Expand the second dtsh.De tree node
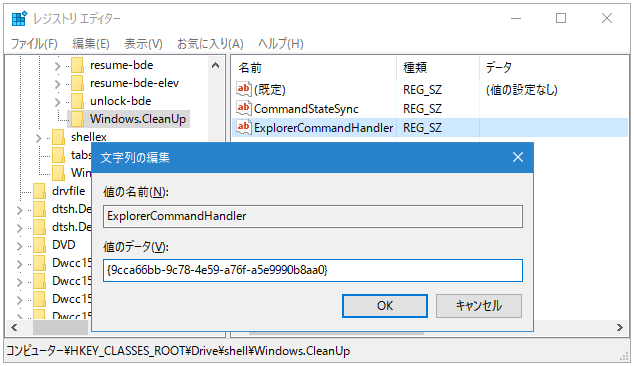 [x=19, y=228]
